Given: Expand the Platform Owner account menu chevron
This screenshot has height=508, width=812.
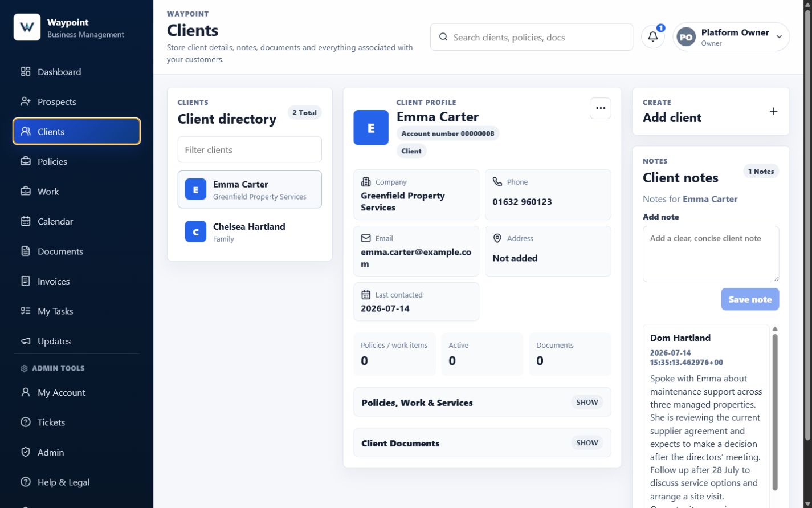Looking at the screenshot, I should pos(779,37).
